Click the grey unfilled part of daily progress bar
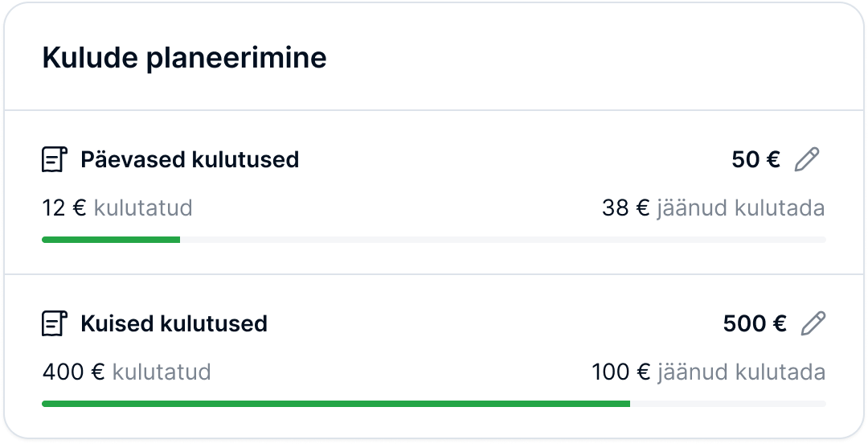The image size is (868, 444). 502,240
